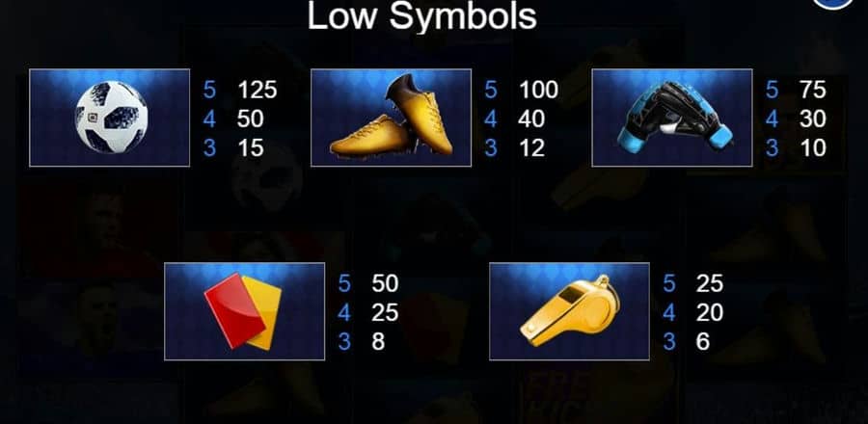
Task: Click the 30 payout for gloves
Action: [x=813, y=119]
